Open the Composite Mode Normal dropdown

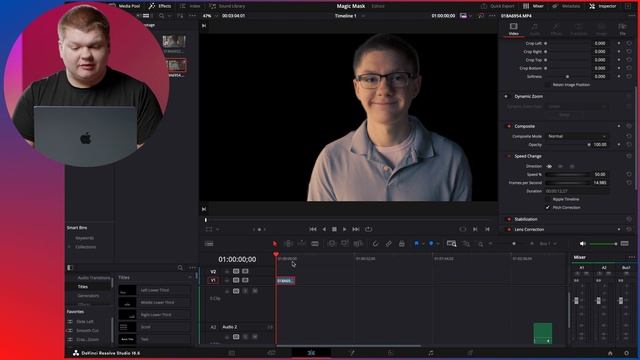[576, 136]
